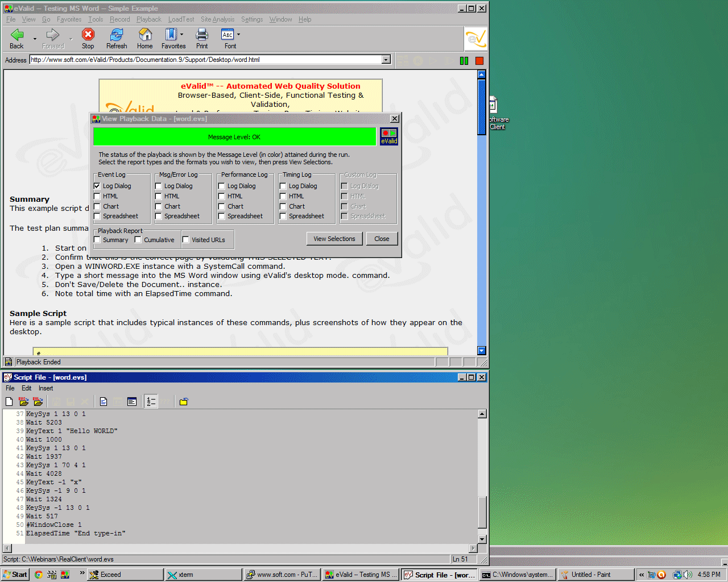Click script line 'KeyText 1 "Hello WORLD"'
Image resolution: width=728 pixels, height=582 pixels.
pyautogui.click(x=72, y=431)
